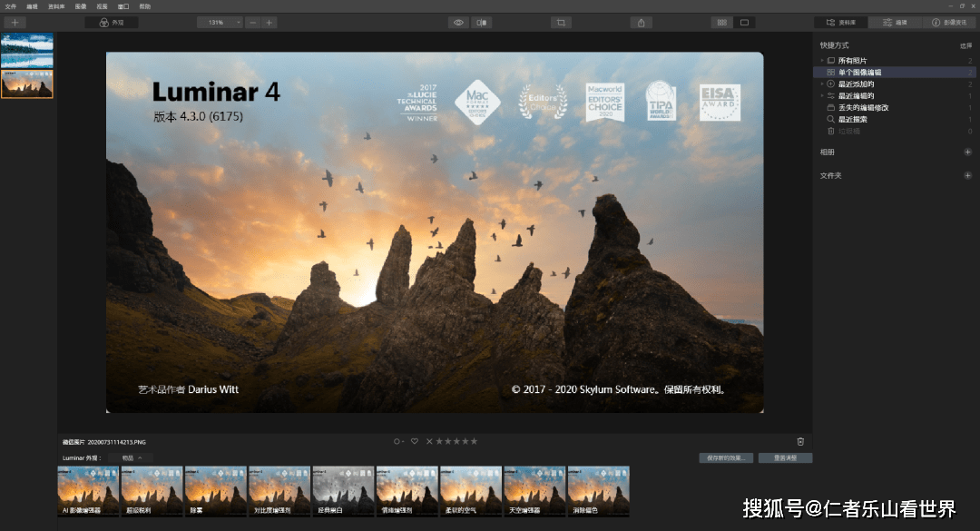
Task: Open the 帮助 menu
Action: coord(145,6)
